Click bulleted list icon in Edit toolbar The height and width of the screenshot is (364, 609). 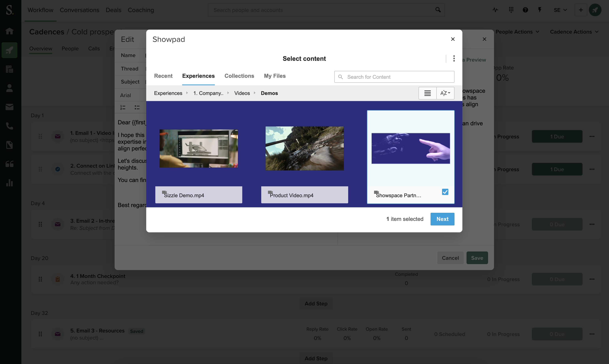point(137,107)
